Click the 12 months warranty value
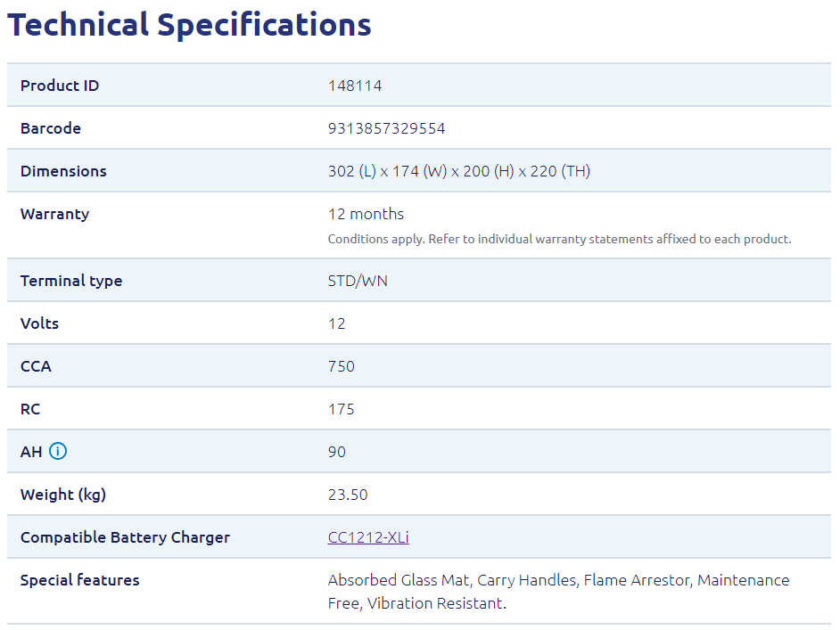Viewport: 840px width, 630px height. (366, 214)
